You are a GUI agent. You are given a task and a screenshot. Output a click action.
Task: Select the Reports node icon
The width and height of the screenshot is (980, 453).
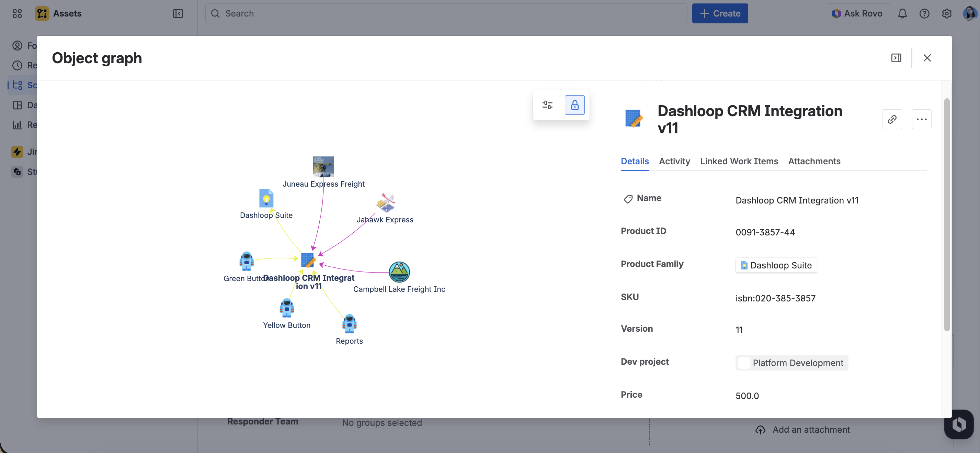[349, 323]
